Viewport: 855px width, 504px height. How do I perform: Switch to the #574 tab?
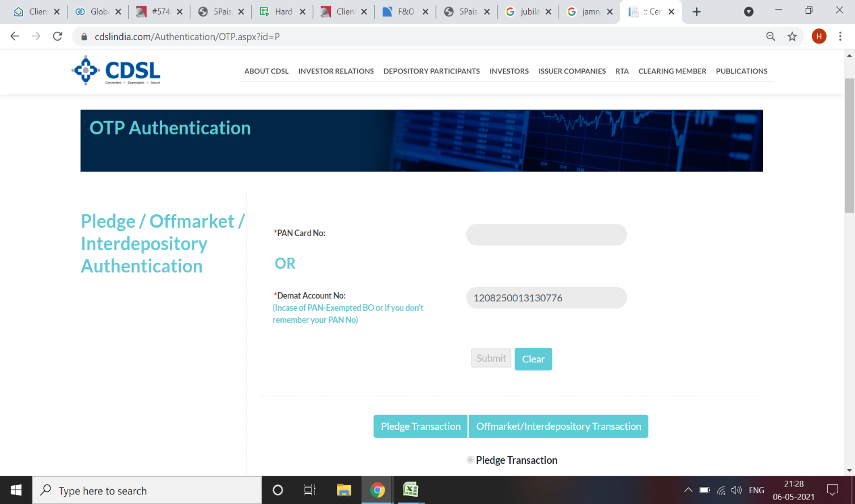tap(160, 11)
